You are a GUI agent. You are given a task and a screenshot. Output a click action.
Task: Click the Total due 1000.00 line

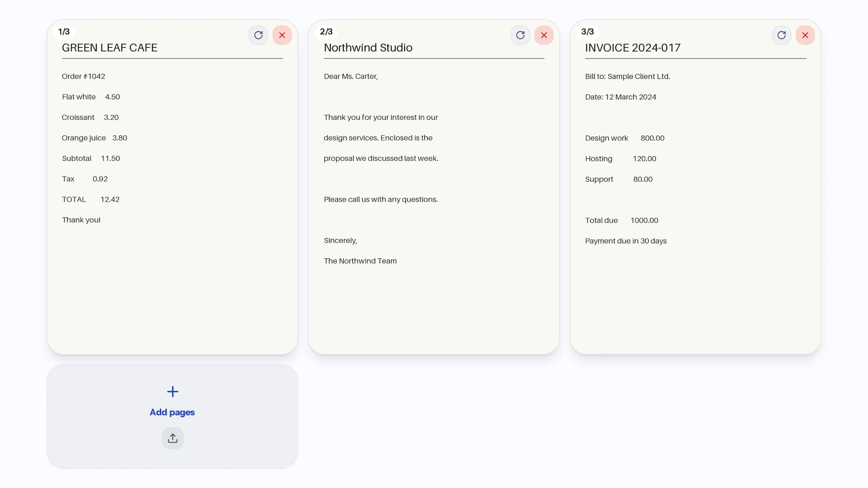pos(621,220)
